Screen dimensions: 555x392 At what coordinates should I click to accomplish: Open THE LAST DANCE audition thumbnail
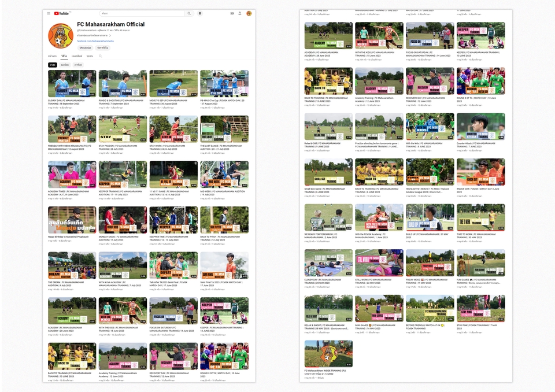coord(224,129)
